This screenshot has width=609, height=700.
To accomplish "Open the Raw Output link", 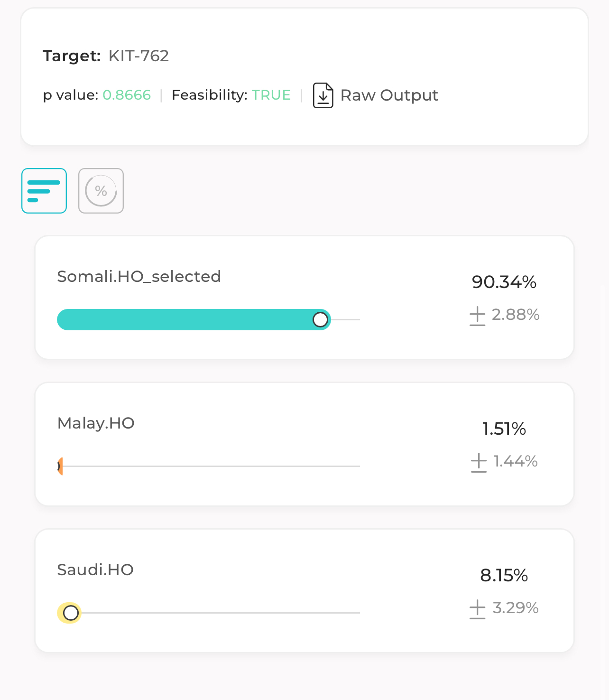I will click(x=389, y=95).
